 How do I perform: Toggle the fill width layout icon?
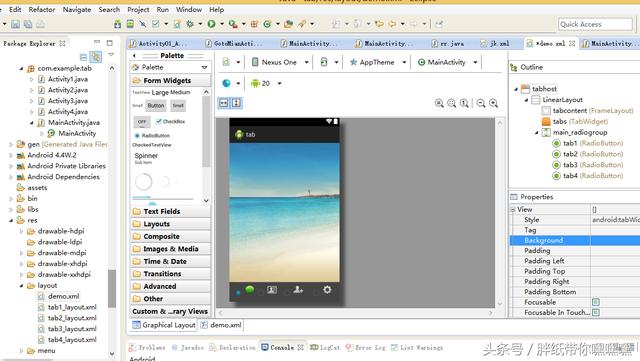pyautogui.click(x=224, y=103)
